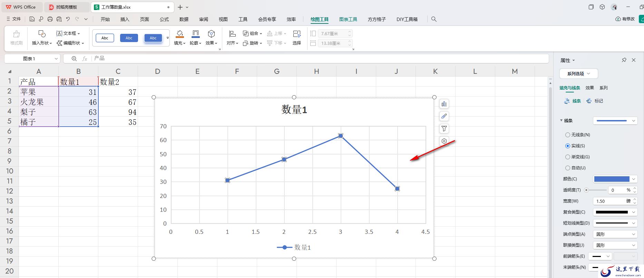Close the 属性 properties panel
The width and height of the screenshot is (644, 278).
tap(634, 60)
